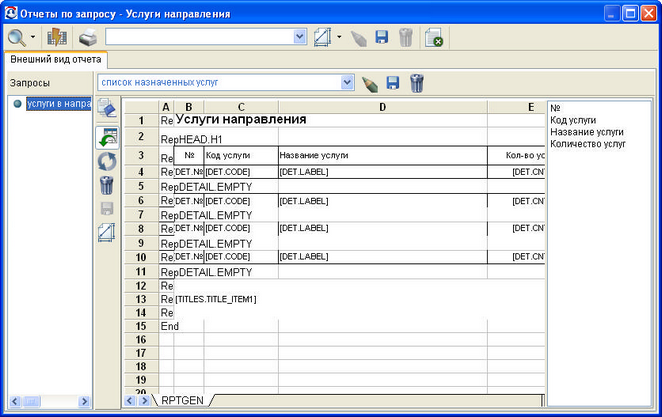Click the Код услуги header cell in row 3
Screen dimensions: 662x417
click(x=241, y=155)
